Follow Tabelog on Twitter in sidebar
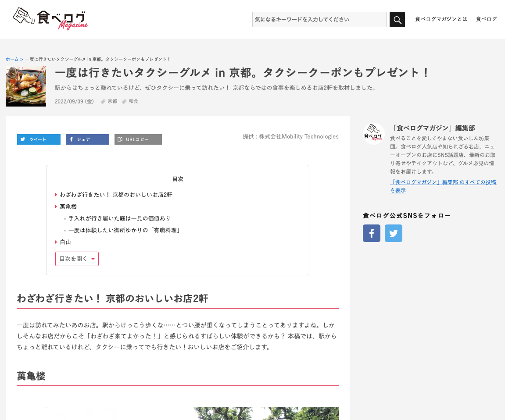The image size is (505, 420). pos(393,233)
